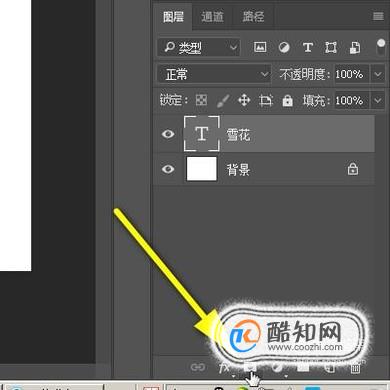
Task: Lock transparent pixels icon
Action: (201, 100)
